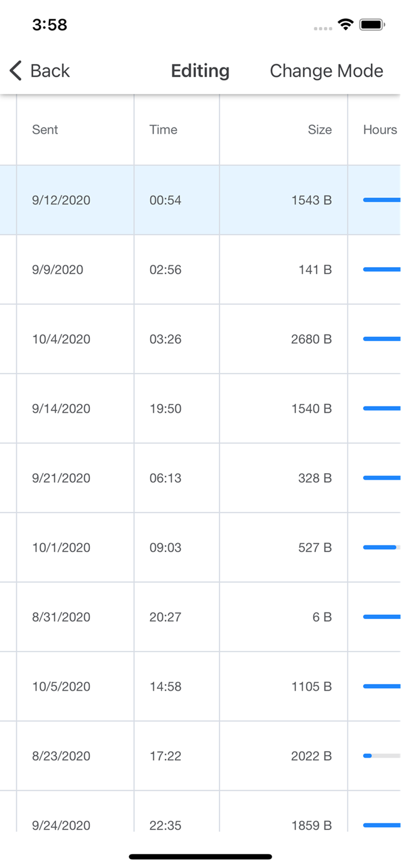Tap the 17:22 time cell
The width and height of the screenshot is (401, 868).
click(x=165, y=756)
